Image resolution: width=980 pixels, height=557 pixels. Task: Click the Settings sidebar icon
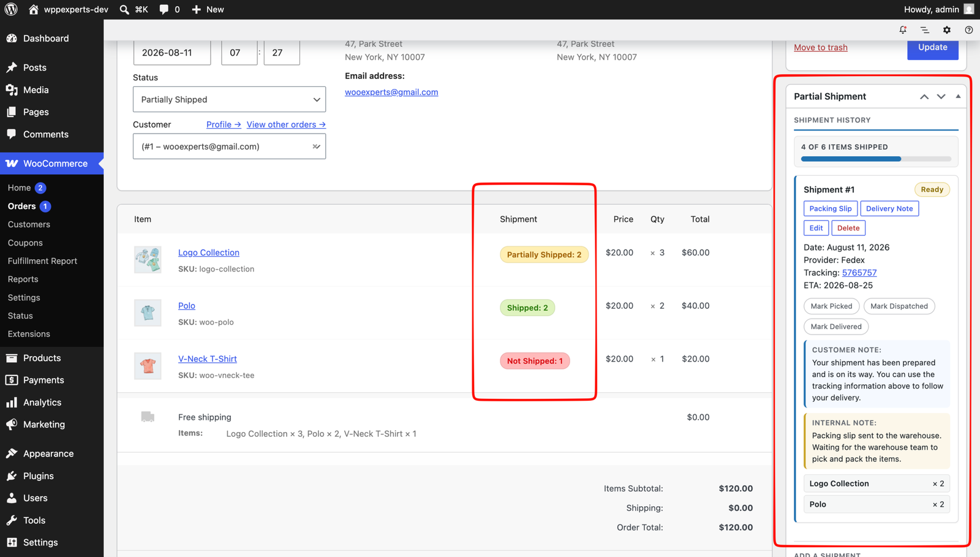click(12, 542)
